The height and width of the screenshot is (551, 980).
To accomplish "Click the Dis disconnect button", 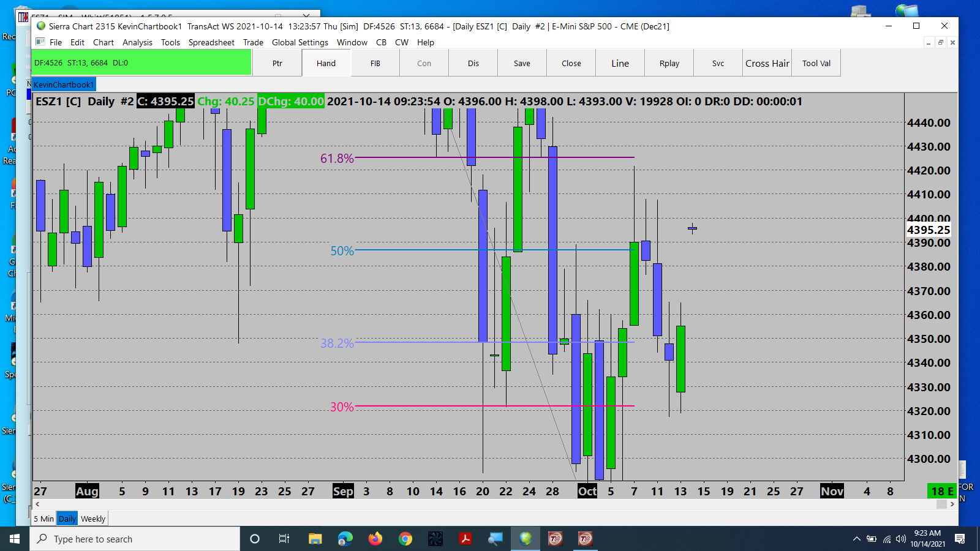I will pos(473,63).
